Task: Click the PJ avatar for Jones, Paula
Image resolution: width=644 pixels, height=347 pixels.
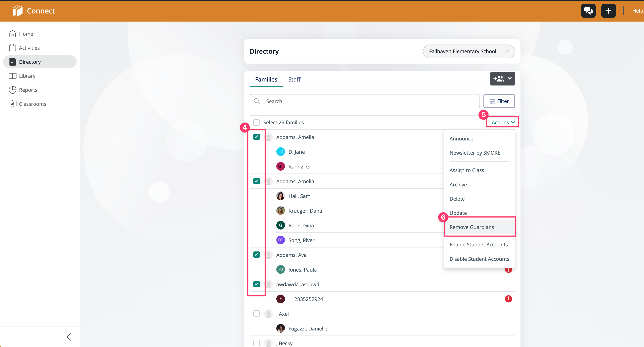Action: point(280,270)
